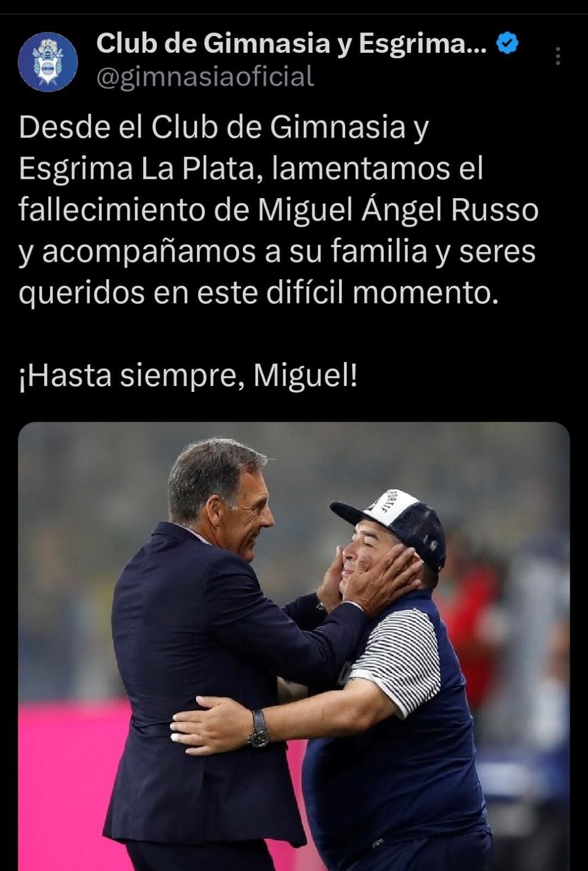Open the attached photo of two men hugging
Viewport: 588px width, 871px height.
(294, 646)
